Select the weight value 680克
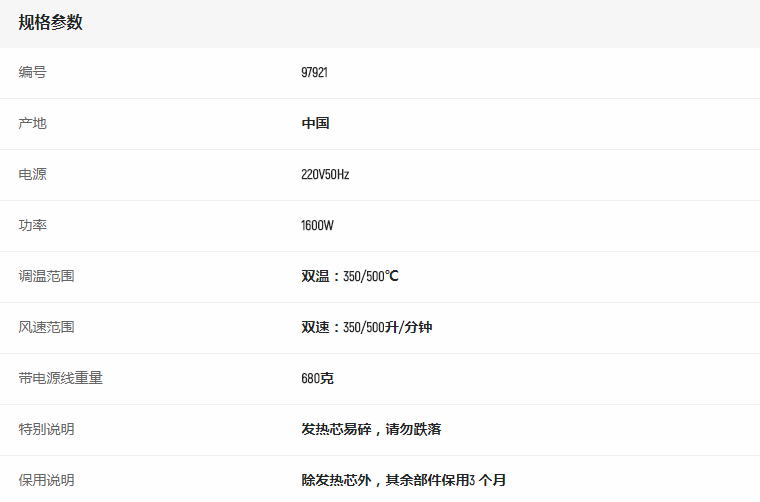The image size is (760, 502). tap(317, 379)
